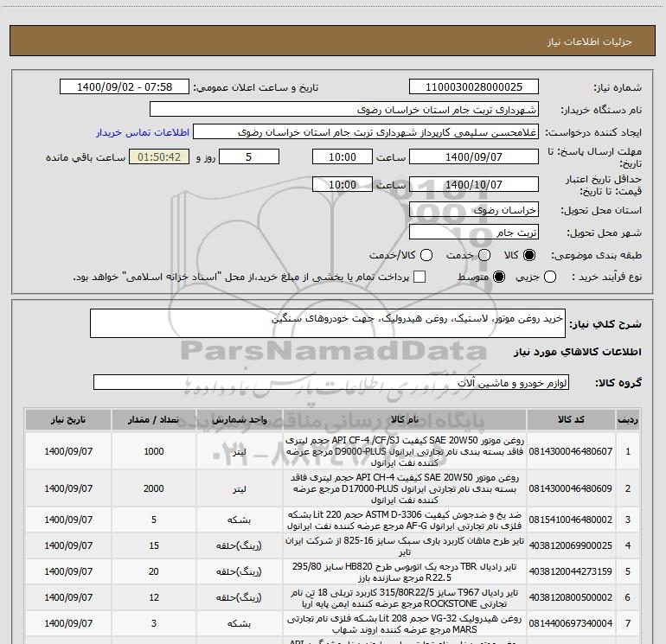Image resolution: width=666 pixels, height=644 pixels.
Task: Click the کد کالا column header
Action: pos(571,420)
